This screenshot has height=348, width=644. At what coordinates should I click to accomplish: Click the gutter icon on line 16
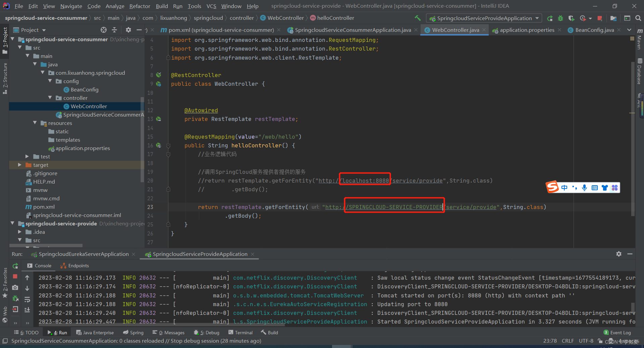[158, 145]
